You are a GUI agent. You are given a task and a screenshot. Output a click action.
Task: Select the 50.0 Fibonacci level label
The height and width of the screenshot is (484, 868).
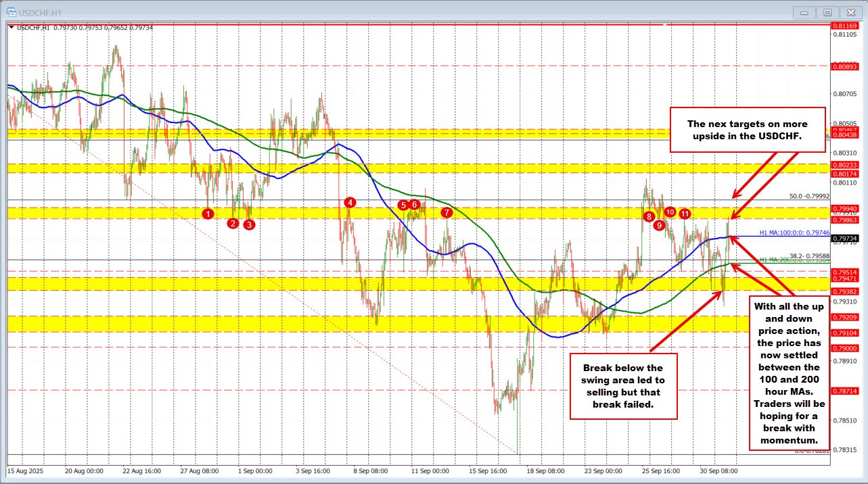pyautogui.click(x=808, y=197)
